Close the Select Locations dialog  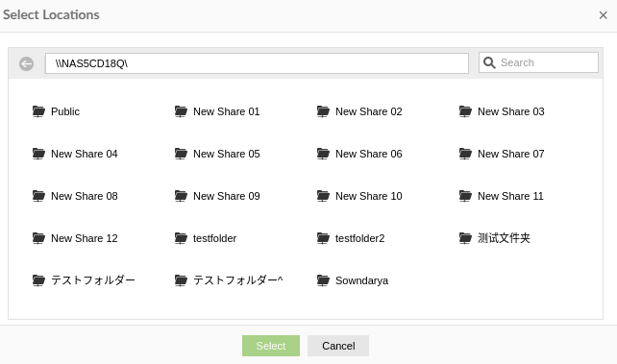[x=603, y=15]
